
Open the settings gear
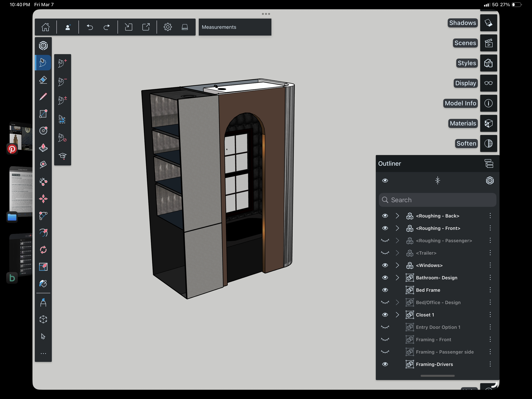pyautogui.click(x=168, y=27)
